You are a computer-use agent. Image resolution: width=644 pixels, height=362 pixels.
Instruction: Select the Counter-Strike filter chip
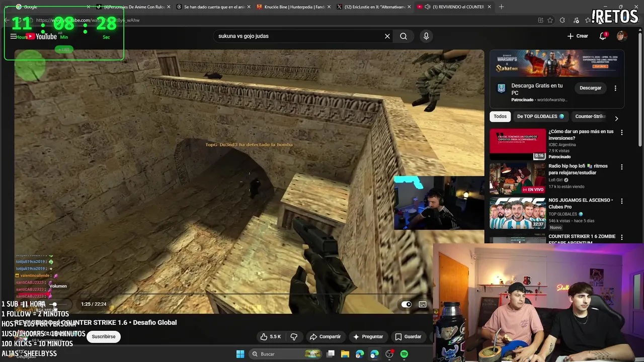590,116
